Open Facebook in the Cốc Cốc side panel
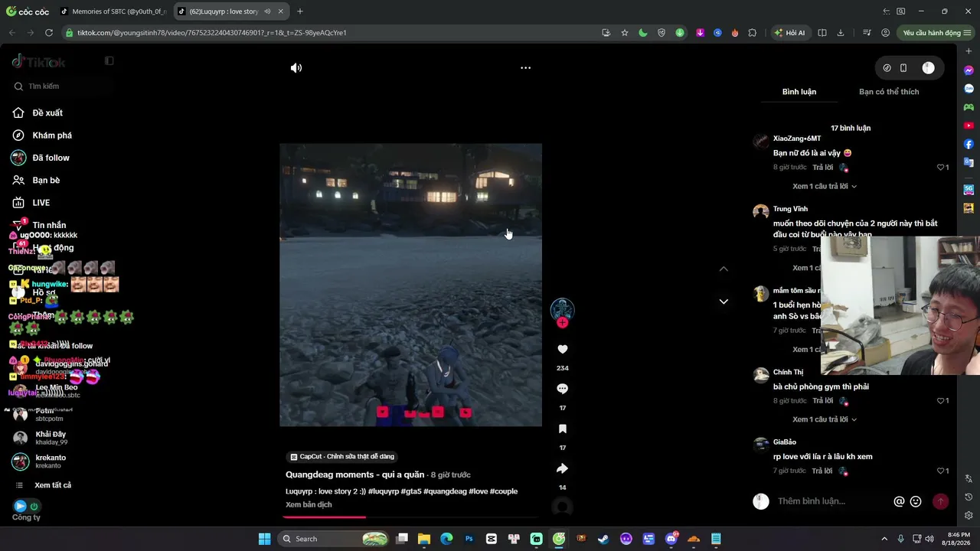Screen dimensions: 980x551 [x=969, y=144]
